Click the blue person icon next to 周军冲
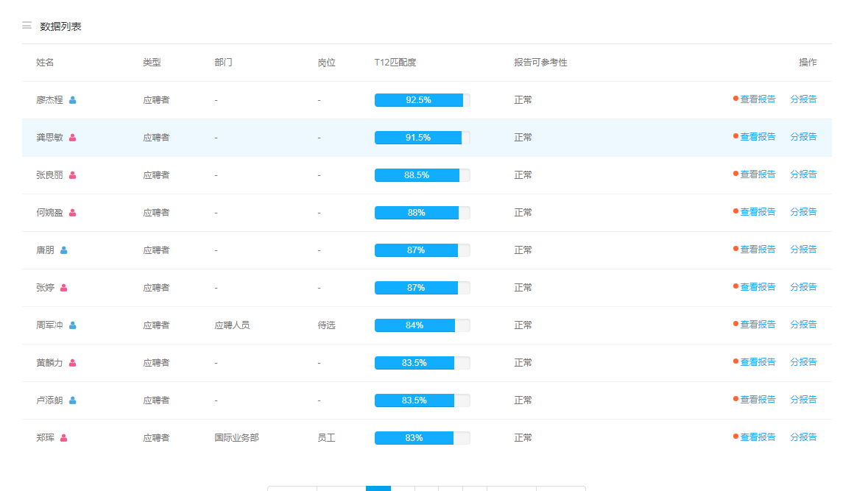The height and width of the screenshot is (491, 868). (73, 325)
